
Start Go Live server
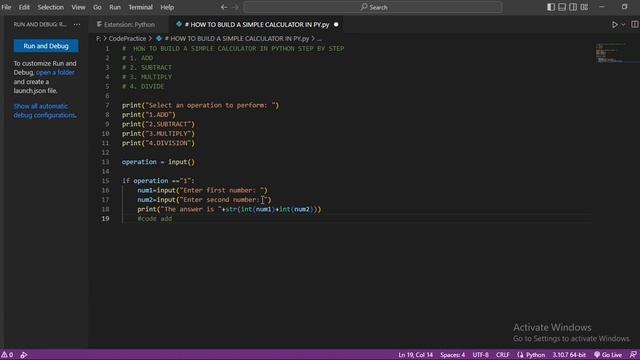click(x=608, y=355)
